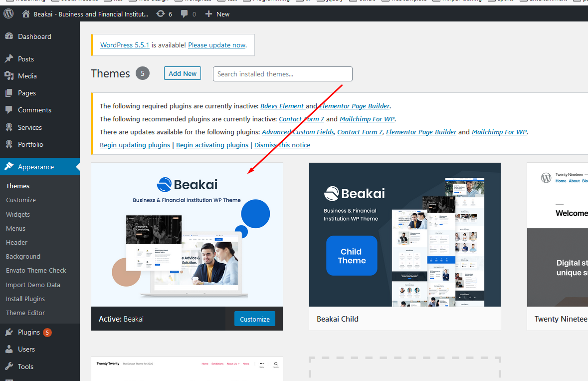Go to Menus under Appearance
The width and height of the screenshot is (588, 381).
click(16, 228)
